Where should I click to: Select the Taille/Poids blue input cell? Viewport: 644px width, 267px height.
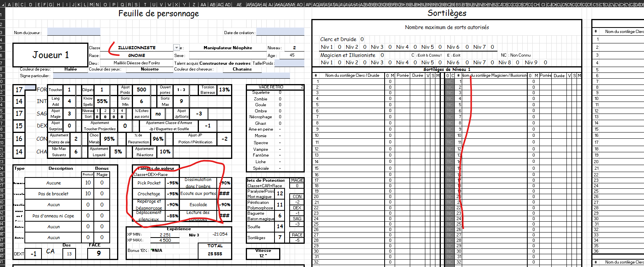(289, 63)
